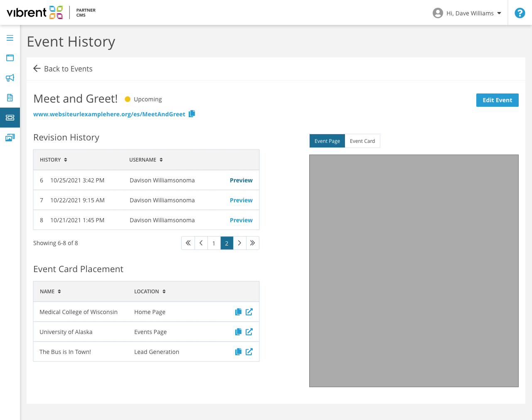Open the document icon in the sidebar
532x420 pixels.
pos(10,98)
